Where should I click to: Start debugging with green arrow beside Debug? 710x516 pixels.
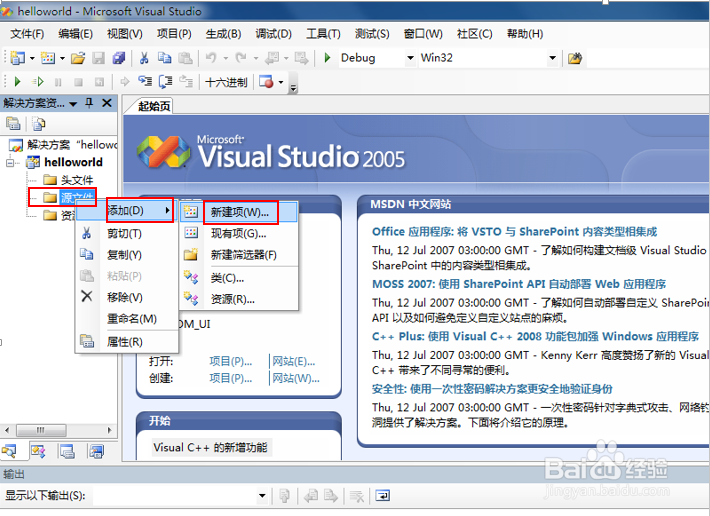pos(327,58)
